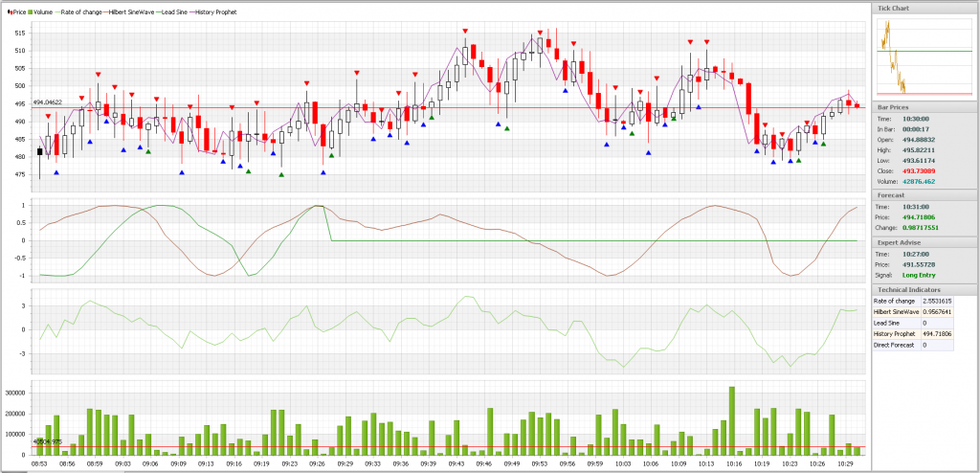Click the red Close price value
Image resolution: width=980 pixels, height=473 pixels.
919,170
